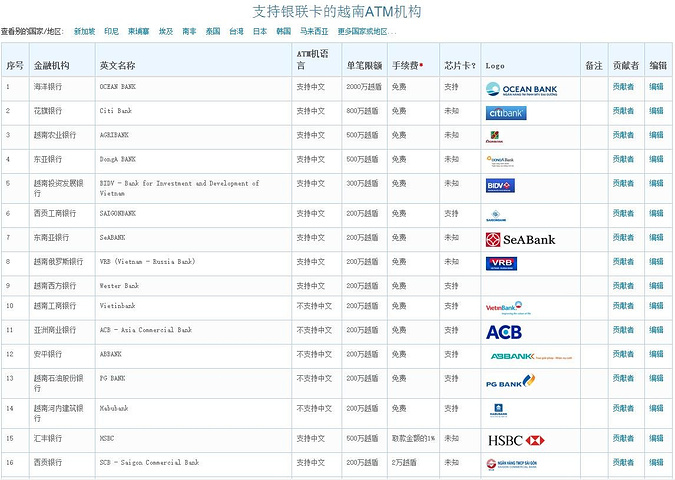Click the PG Bank logo
This screenshot has width=675, height=480.
tap(510, 381)
